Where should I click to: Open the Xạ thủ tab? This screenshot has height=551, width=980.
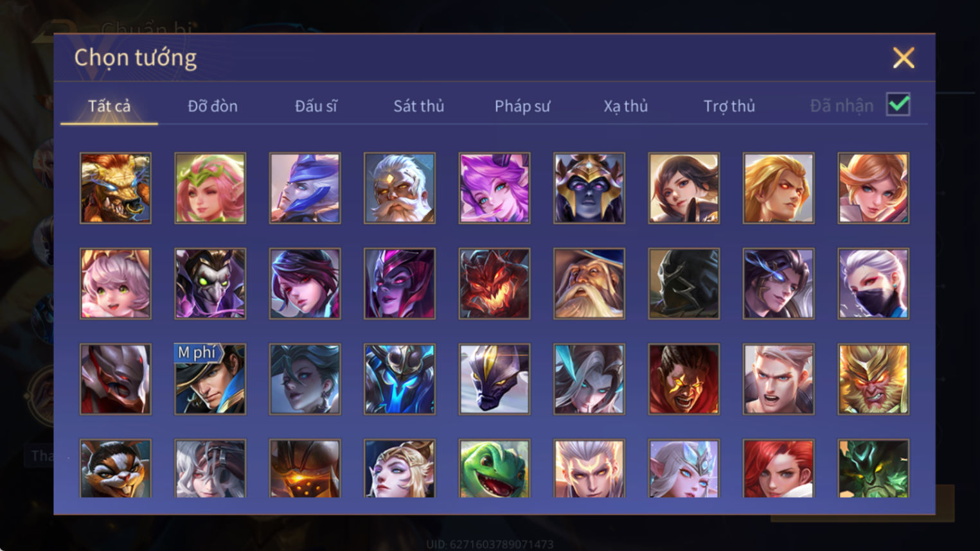(626, 106)
